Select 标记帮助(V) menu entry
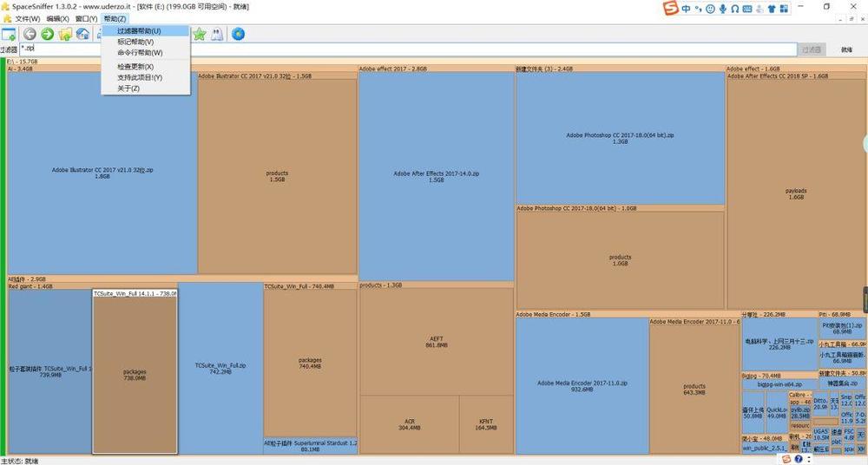 146,42
